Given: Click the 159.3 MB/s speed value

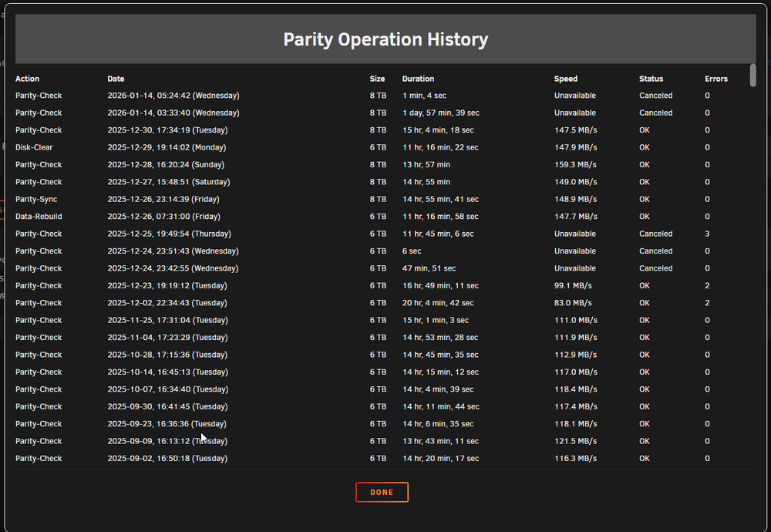Looking at the screenshot, I should coord(575,165).
